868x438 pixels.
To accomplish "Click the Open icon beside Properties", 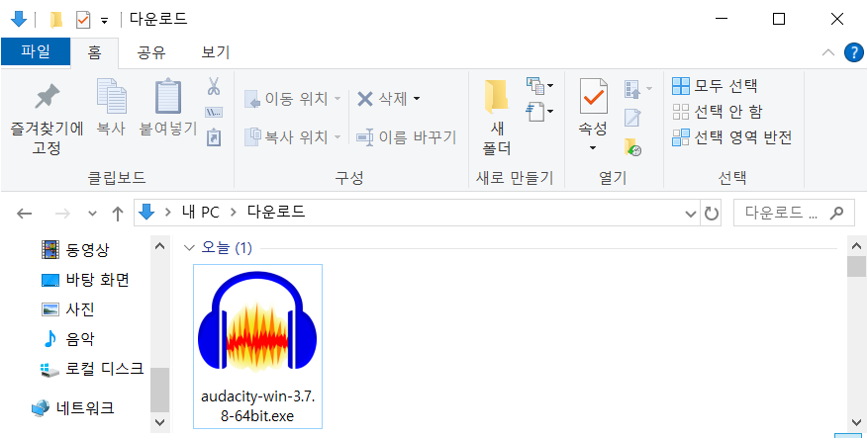I will pos(632,88).
